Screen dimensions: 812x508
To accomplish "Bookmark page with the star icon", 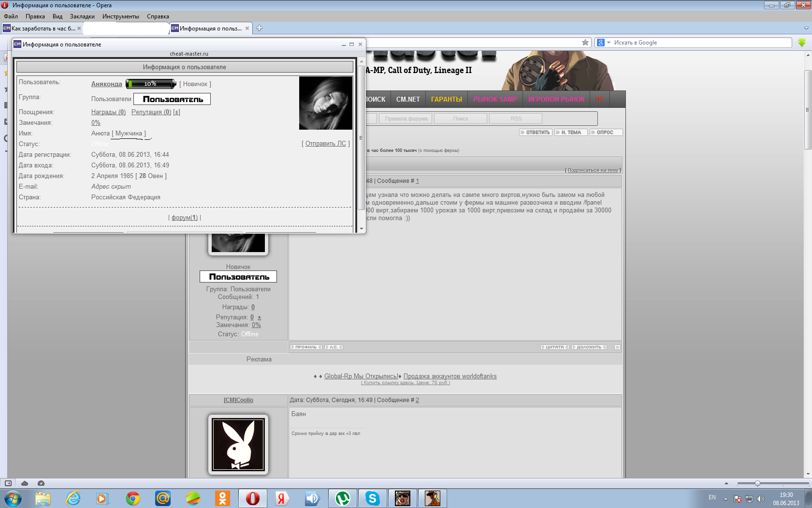I will coord(585,43).
